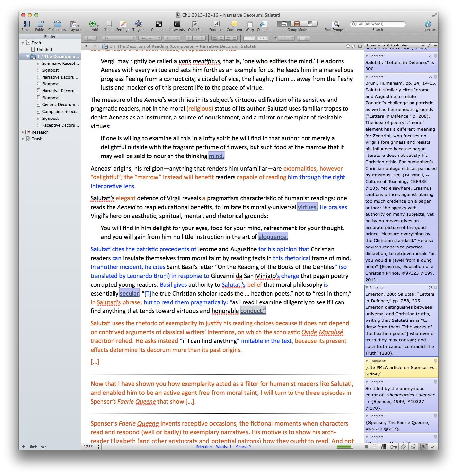Open the list style dropdown
Image resolution: width=457 pixels, height=476 pixels.
(304, 38)
